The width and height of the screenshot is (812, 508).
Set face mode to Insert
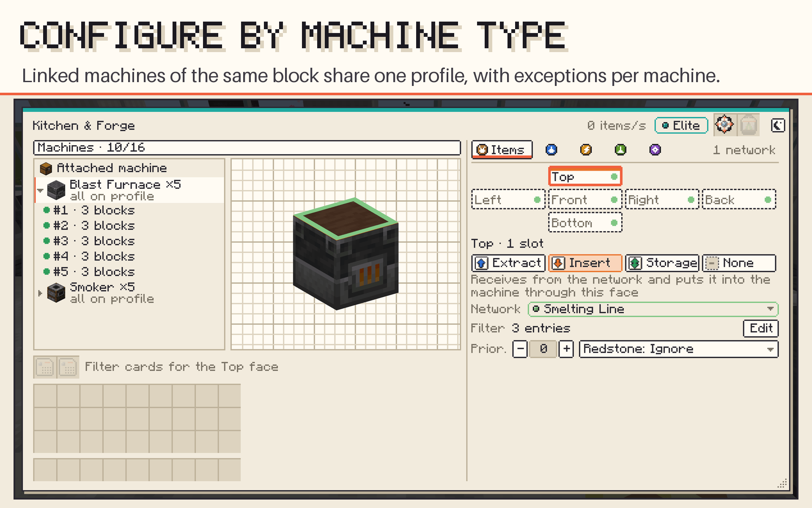coord(585,263)
